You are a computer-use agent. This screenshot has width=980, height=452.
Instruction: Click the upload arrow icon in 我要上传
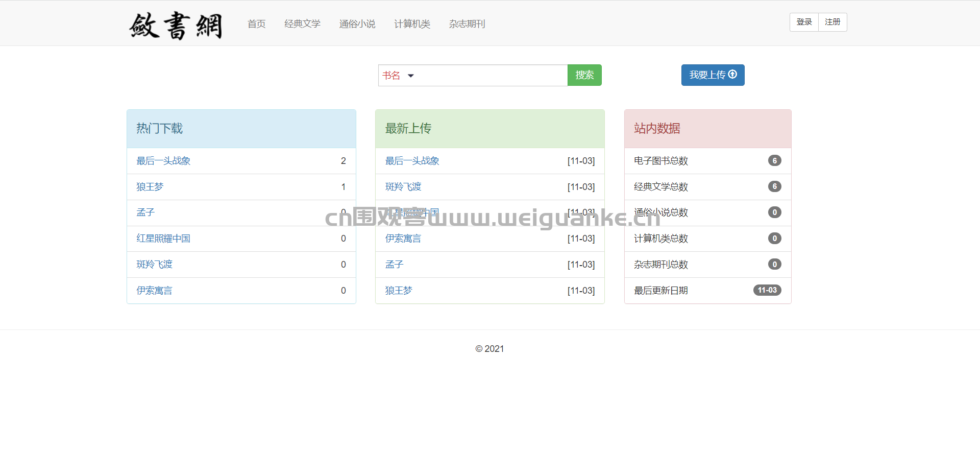(x=732, y=75)
